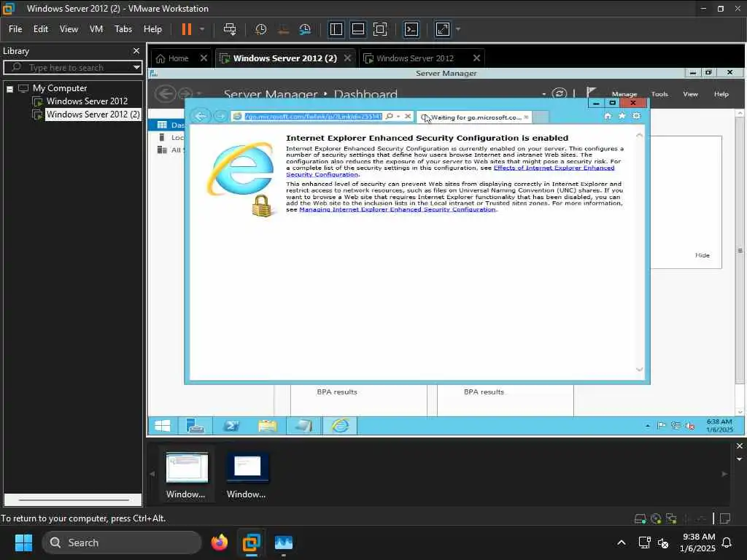Open the VM menu

tap(96, 29)
